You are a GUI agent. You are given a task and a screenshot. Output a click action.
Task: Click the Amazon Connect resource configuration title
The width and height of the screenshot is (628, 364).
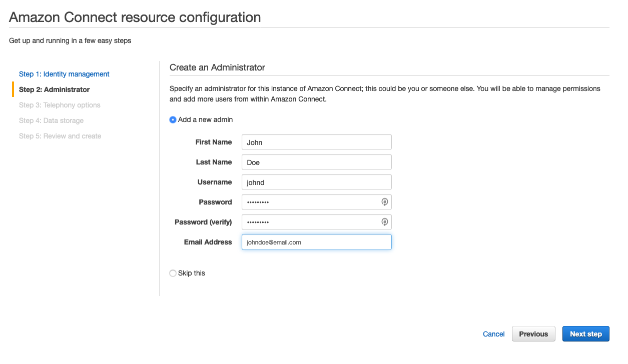click(135, 17)
